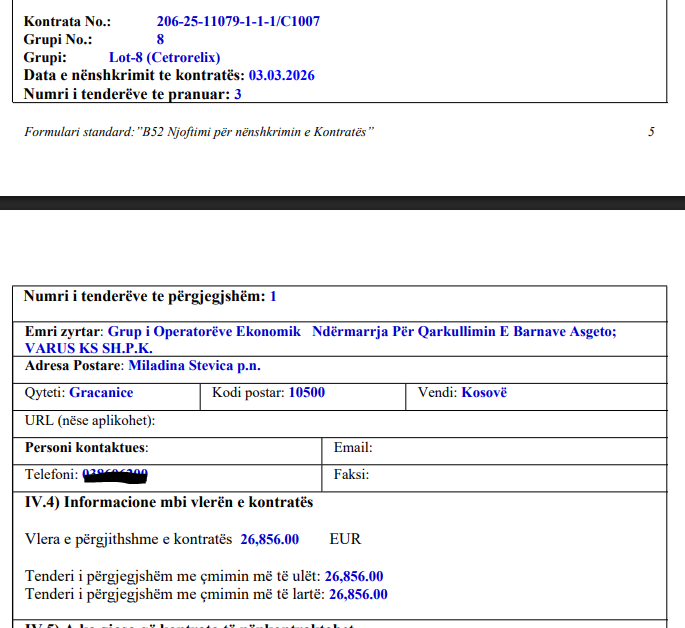
Task: Select the country value Kosovë
Action: pos(484,393)
